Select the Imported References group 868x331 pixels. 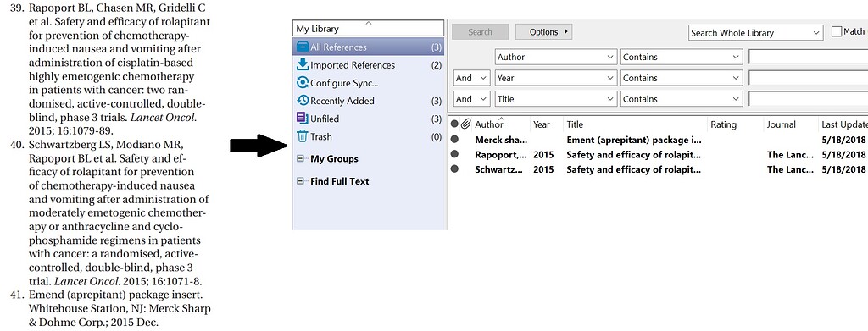point(369,64)
